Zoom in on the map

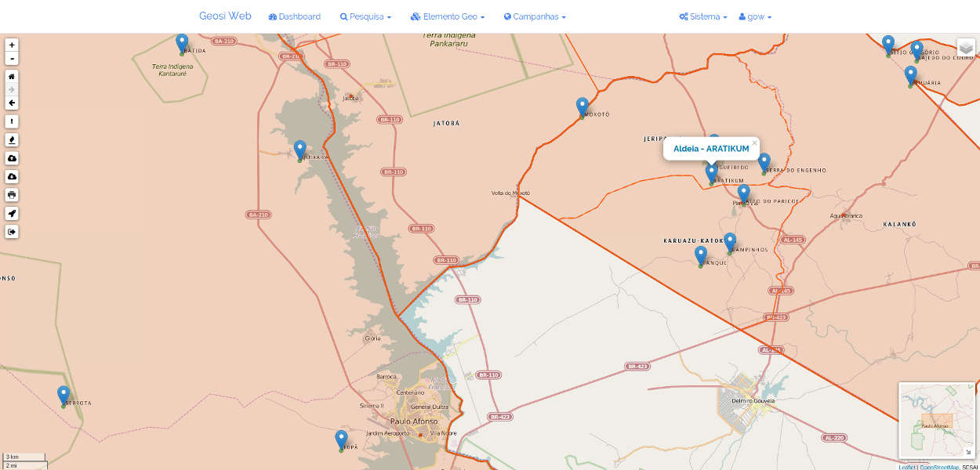point(12,45)
